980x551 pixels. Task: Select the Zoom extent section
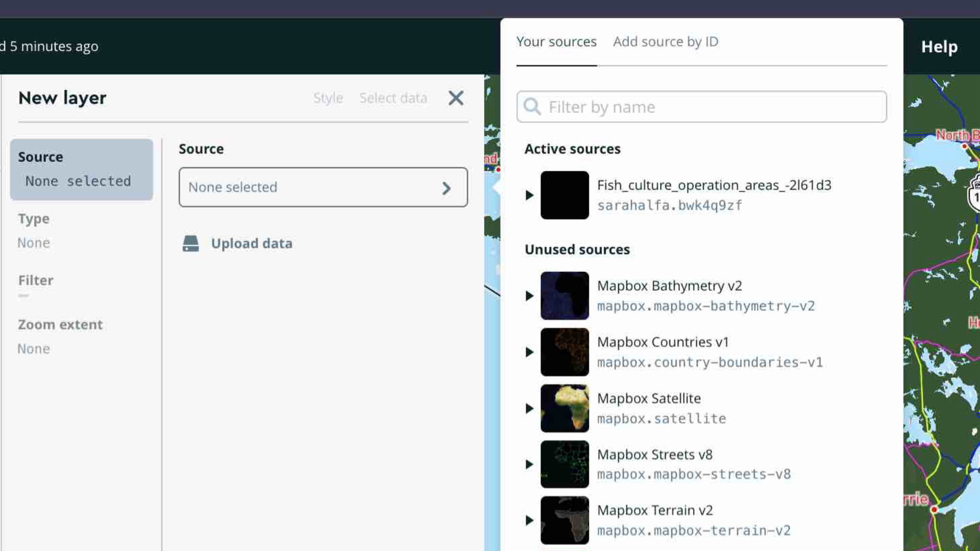60,324
